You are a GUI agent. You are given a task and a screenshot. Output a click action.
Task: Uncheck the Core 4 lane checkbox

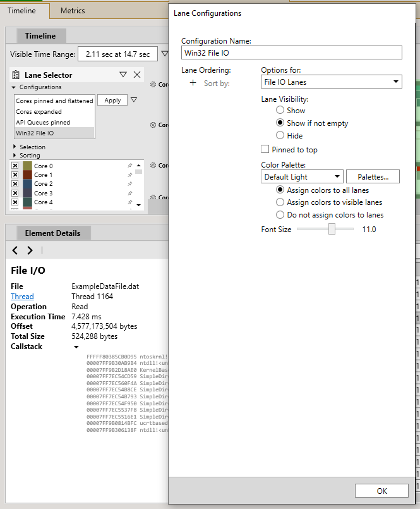pos(15,202)
